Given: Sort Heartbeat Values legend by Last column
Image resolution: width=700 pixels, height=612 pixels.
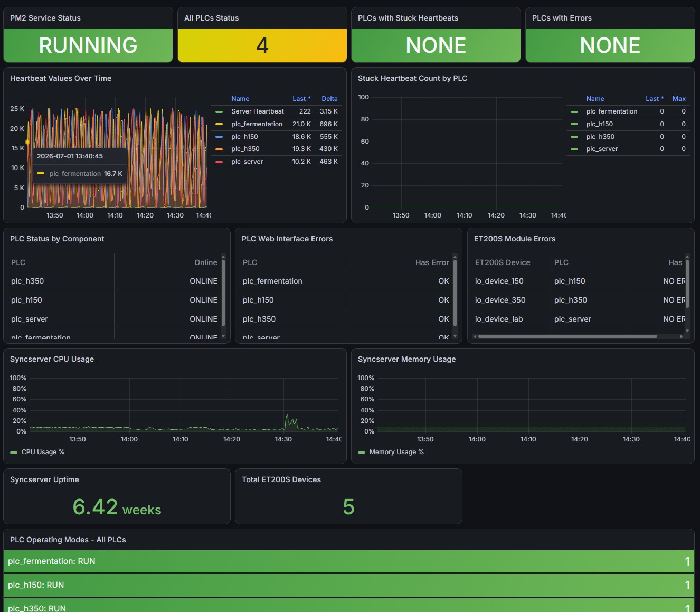Looking at the screenshot, I should coord(301,99).
